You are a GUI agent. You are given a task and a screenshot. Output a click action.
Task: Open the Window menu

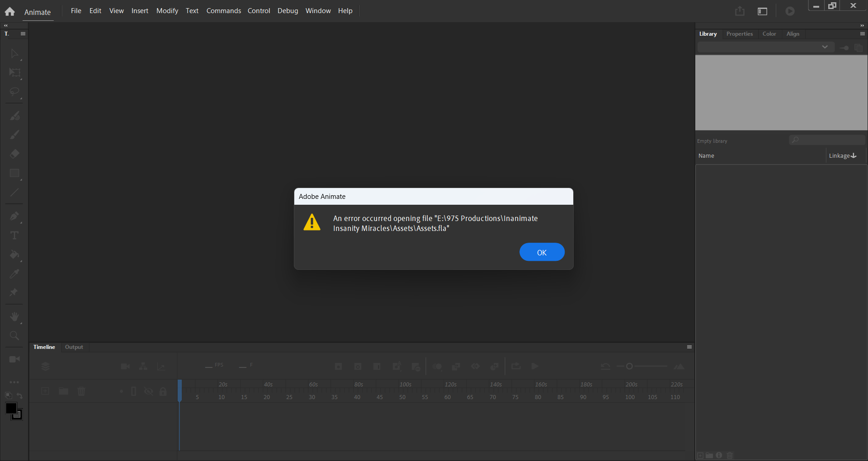pos(318,11)
